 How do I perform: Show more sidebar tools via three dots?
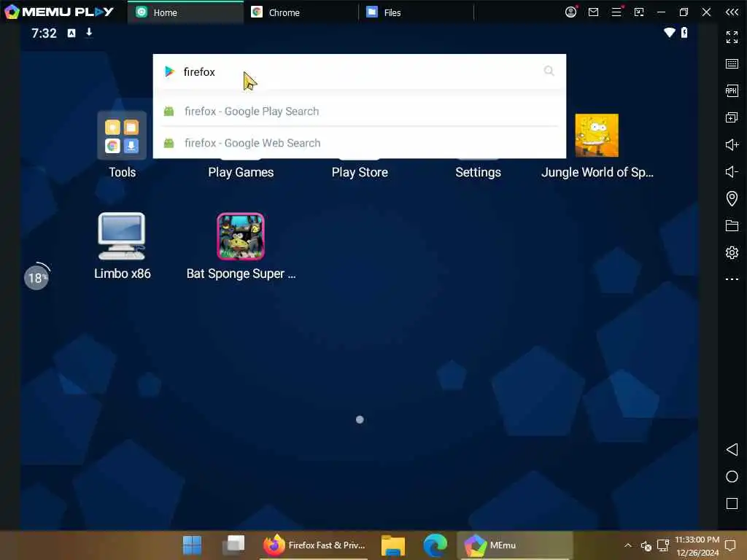[732, 279]
